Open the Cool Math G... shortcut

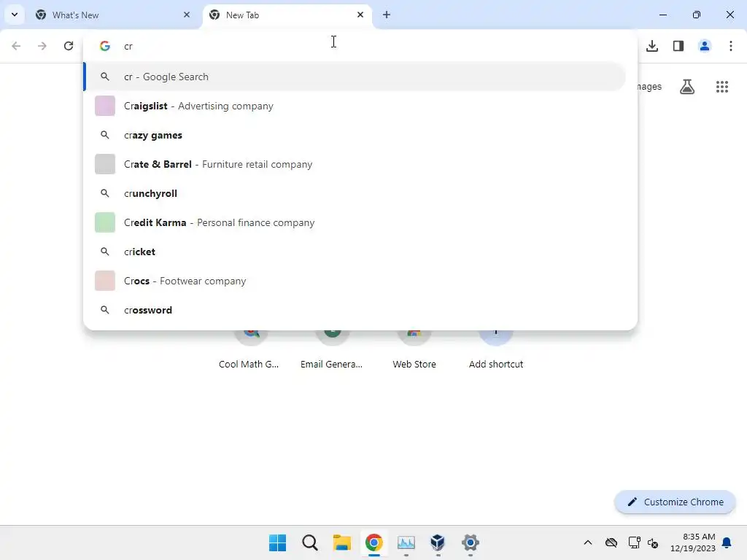[x=249, y=350]
